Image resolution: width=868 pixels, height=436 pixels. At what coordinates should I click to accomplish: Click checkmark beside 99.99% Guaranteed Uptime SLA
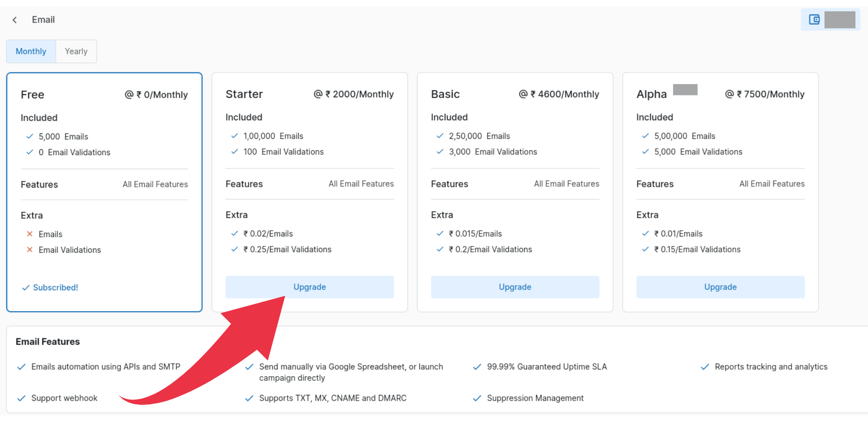(477, 367)
